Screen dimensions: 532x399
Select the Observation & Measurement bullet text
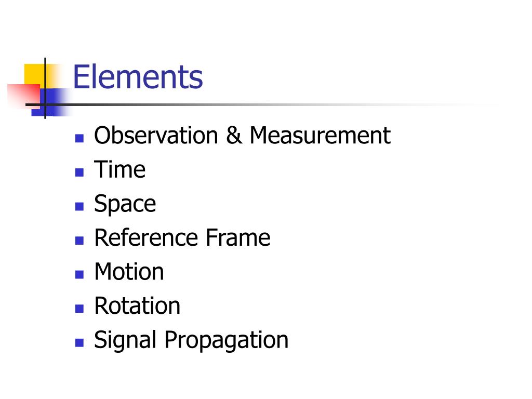tap(242, 136)
